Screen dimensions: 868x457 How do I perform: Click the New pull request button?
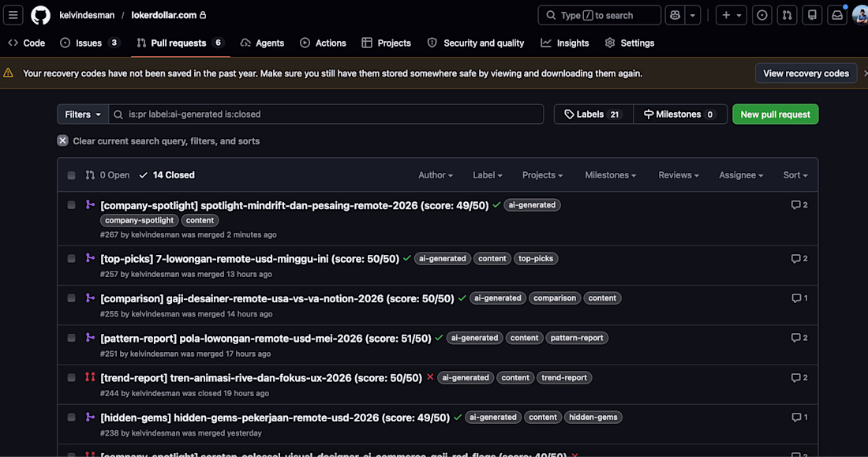click(775, 114)
